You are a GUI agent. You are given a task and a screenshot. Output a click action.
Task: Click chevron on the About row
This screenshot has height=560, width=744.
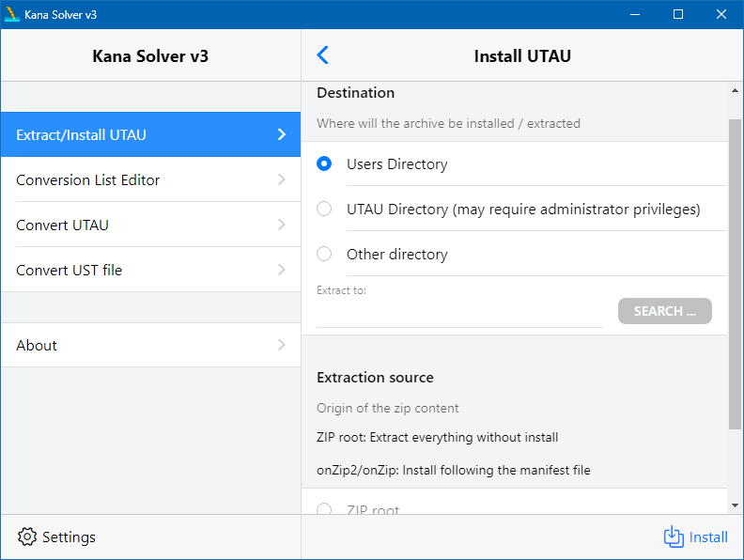tap(282, 345)
